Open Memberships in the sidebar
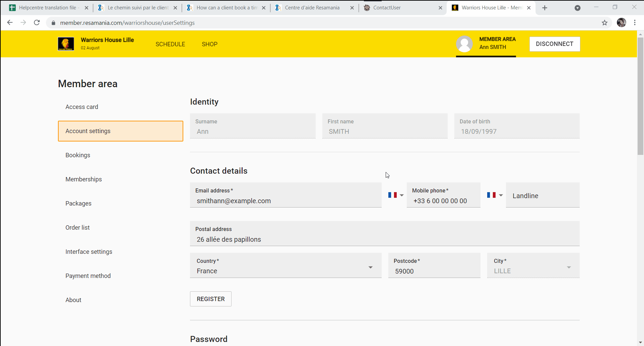Image resolution: width=644 pixels, height=346 pixels. 121,179
